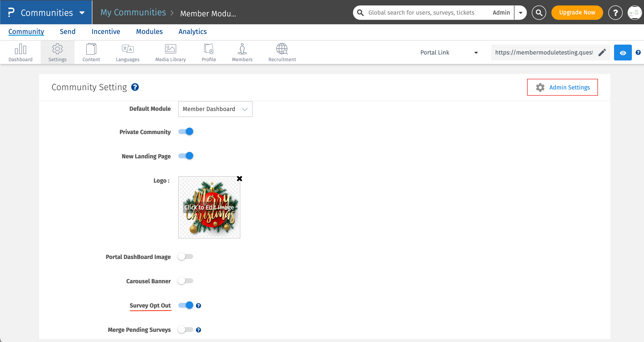Screen dimensions: 644x342
Task: Switch to the Incentive tab
Action: pos(106,31)
